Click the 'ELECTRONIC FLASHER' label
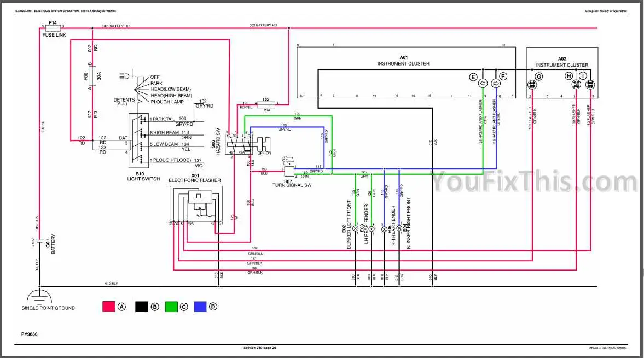Viewport: 644px width, 358px height. [195, 180]
